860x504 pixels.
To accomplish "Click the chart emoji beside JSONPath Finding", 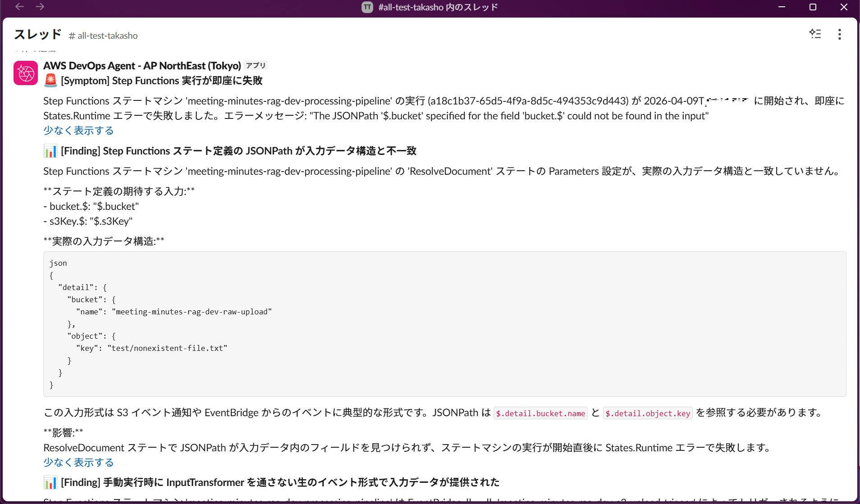I will coord(50,151).
